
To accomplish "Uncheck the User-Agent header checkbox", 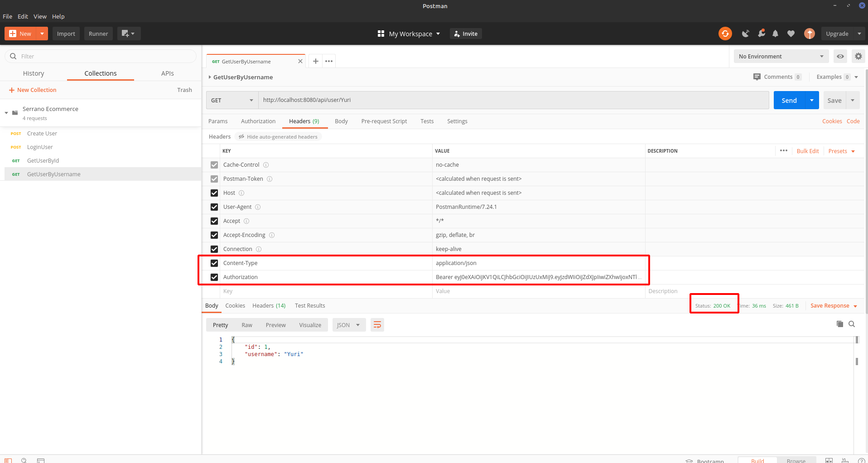I will 214,207.
